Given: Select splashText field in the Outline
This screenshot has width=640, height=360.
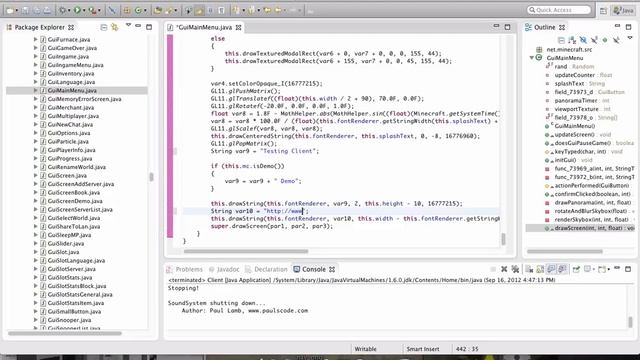Looking at the screenshot, I should [569, 83].
